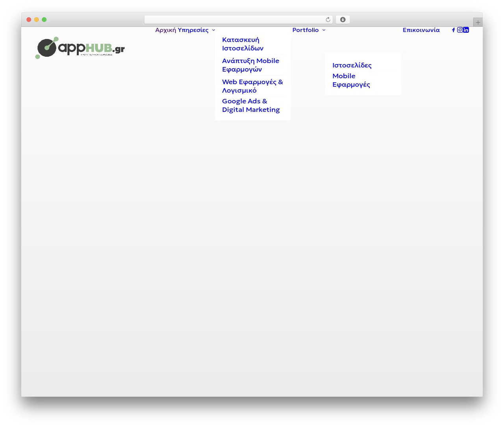Screen dimensions: 504x427
Task: Select Ανάπτυξη Mobile Εφαρμογών submenu entry
Action: click(250, 65)
